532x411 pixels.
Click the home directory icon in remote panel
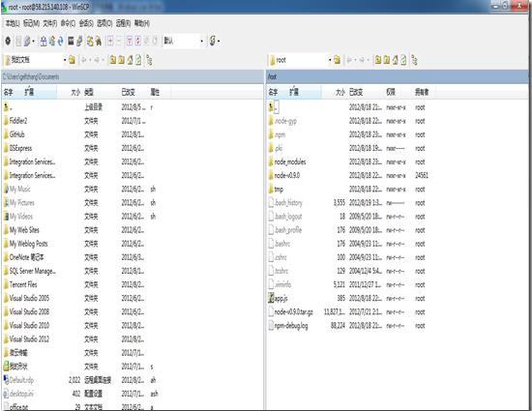395,60
